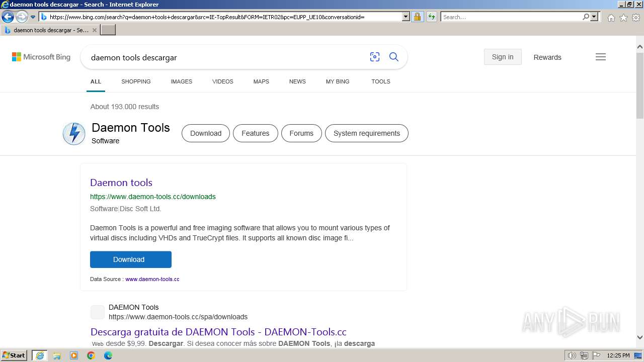Open the recent pages dropdown arrow

click(x=33, y=17)
